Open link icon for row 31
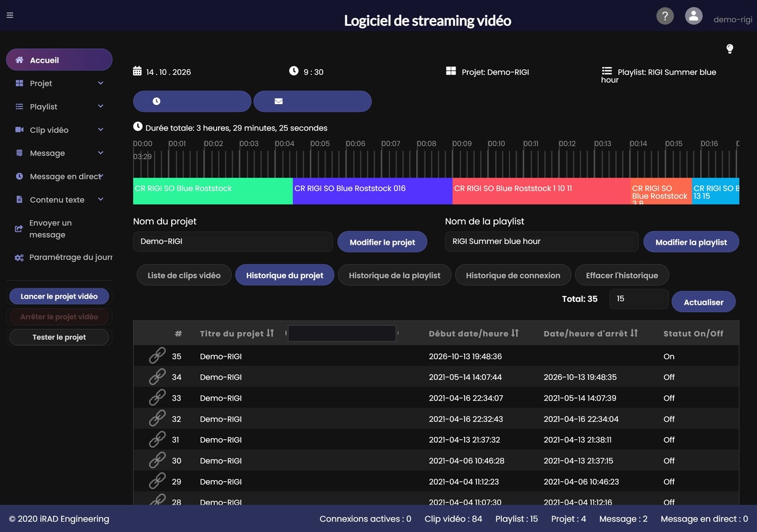The height and width of the screenshot is (532, 757). click(157, 439)
